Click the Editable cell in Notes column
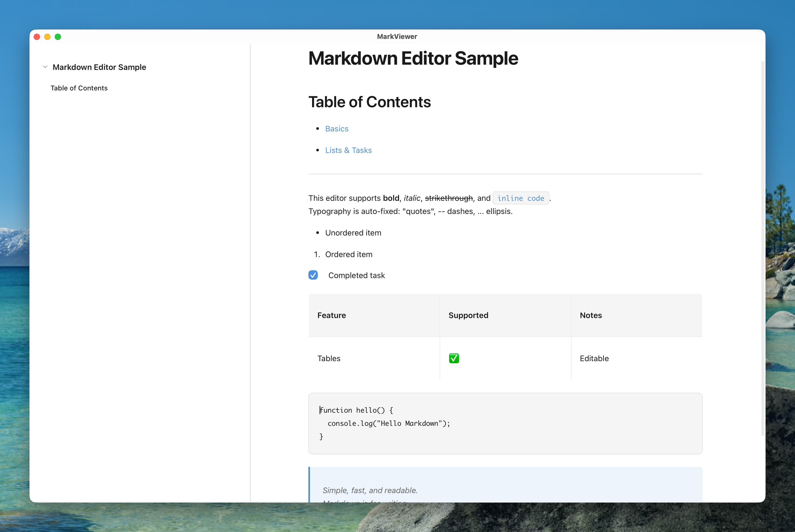The height and width of the screenshot is (532, 795). pyautogui.click(x=594, y=358)
